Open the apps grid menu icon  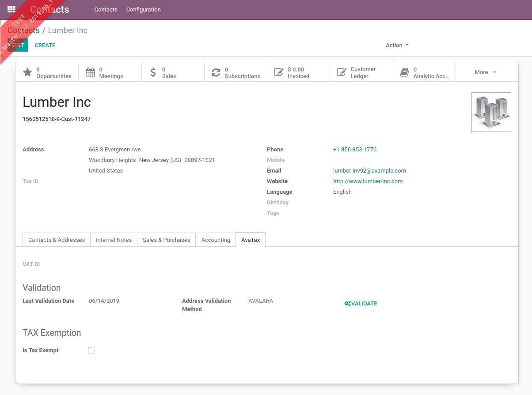pos(11,9)
